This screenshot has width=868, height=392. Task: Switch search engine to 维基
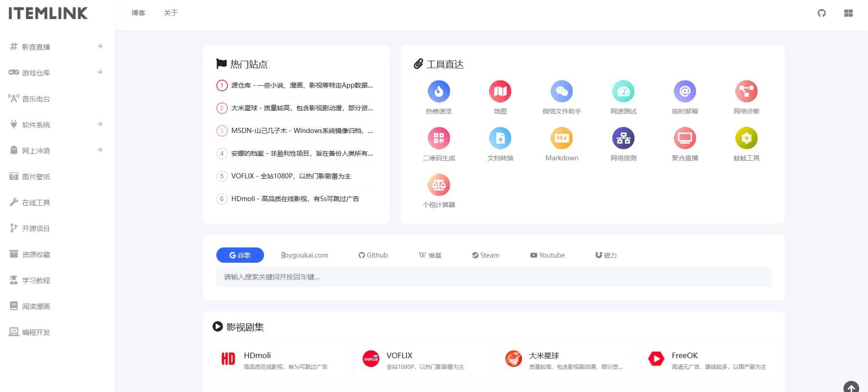point(430,255)
